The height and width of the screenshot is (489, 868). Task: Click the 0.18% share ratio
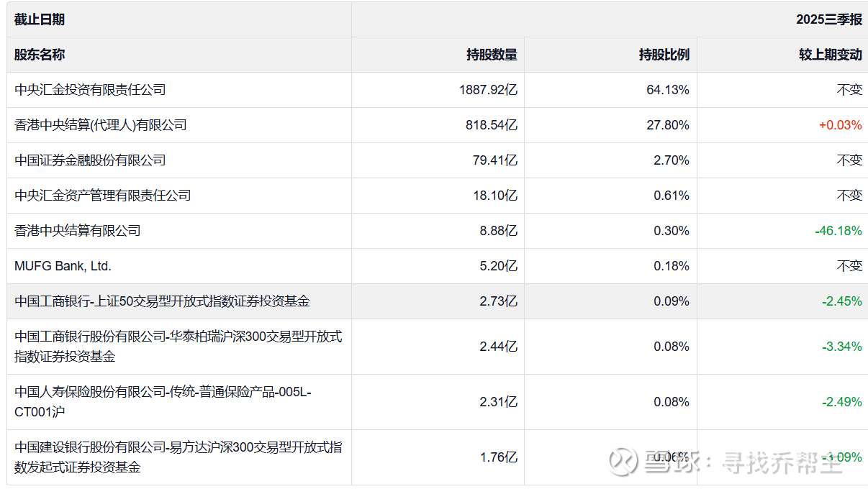pos(672,266)
